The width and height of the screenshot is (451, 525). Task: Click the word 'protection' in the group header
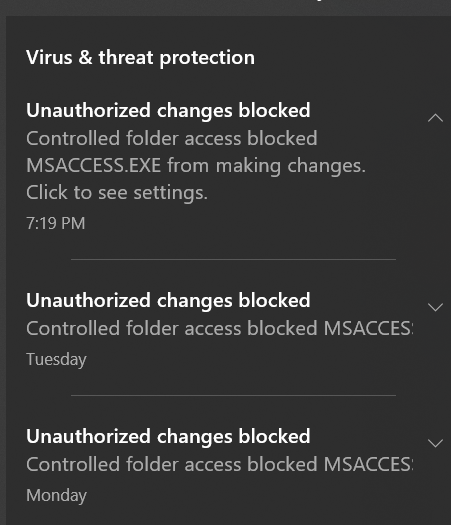tap(207, 59)
